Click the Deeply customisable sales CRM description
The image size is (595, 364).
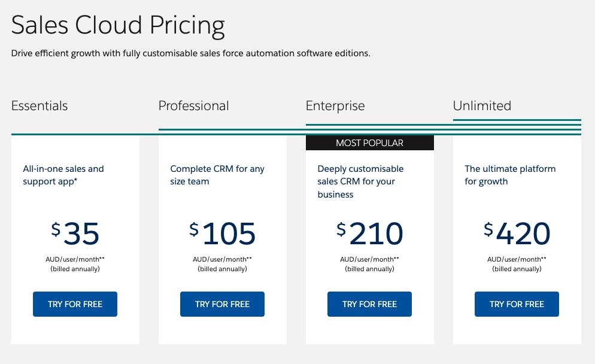click(x=360, y=181)
